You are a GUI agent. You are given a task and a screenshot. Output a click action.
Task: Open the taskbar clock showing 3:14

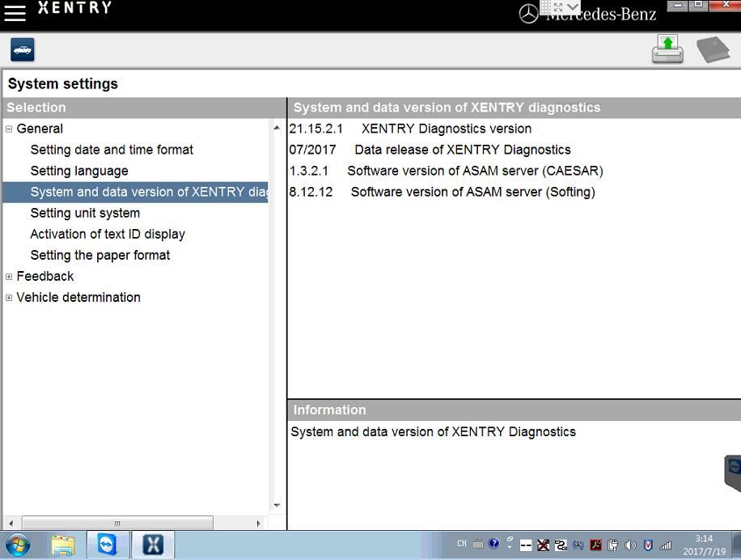coord(704,545)
